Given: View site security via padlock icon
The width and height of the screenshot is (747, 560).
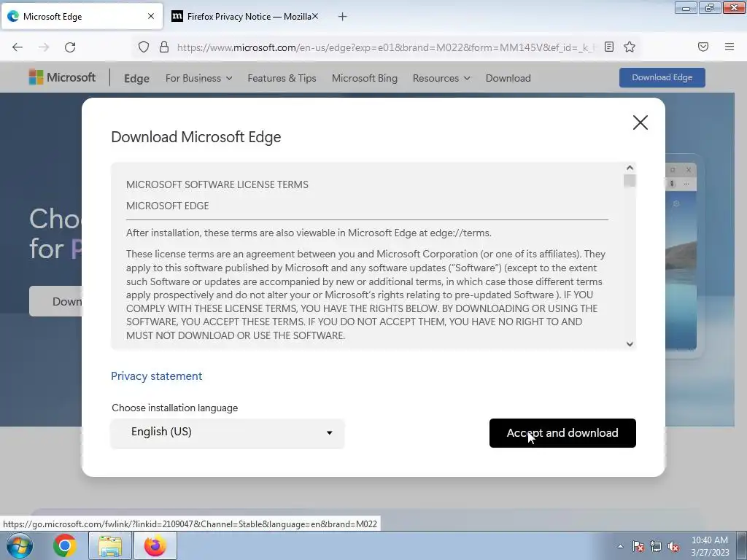Looking at the screenshot, I should point(164,47).
